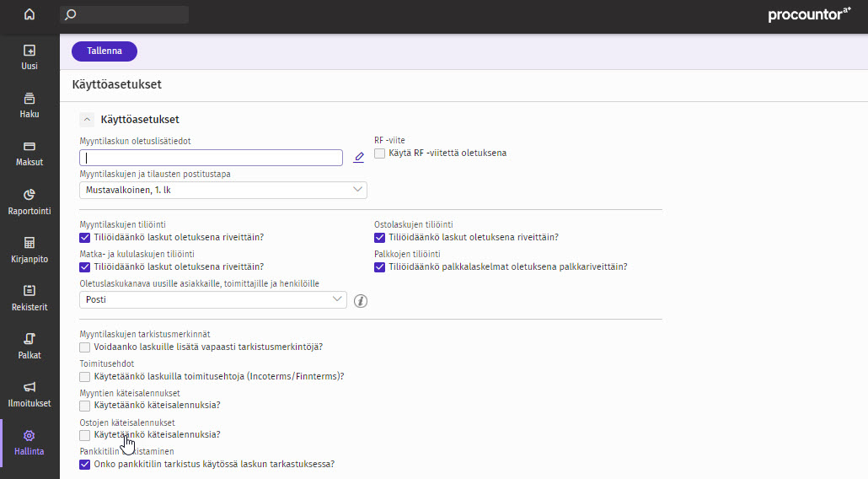Click the Procountor logo
The width and height of the screenshot is (868, 479).
(809, 15)
